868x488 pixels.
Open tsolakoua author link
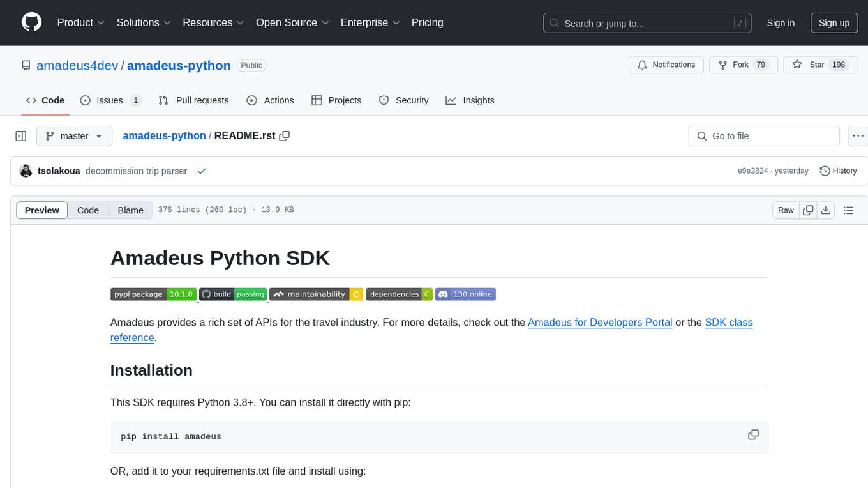click(59, 171)
